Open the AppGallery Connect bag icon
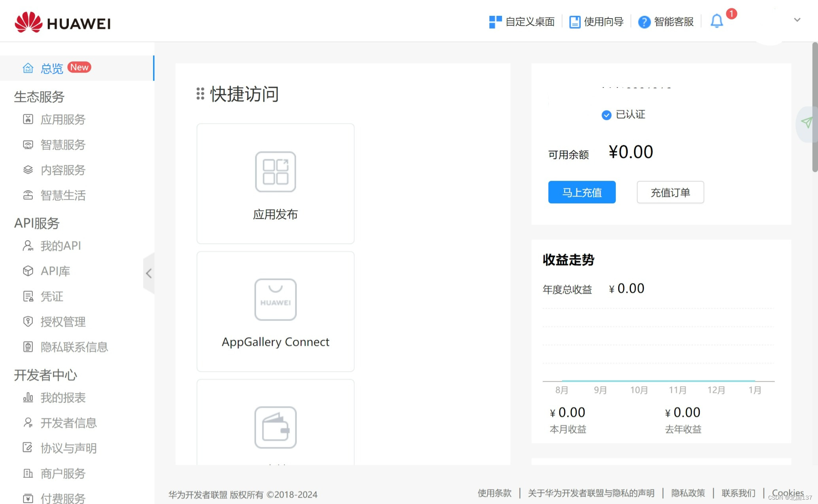The height and width of the screenshot is (504, 818). tap(275, 299)
